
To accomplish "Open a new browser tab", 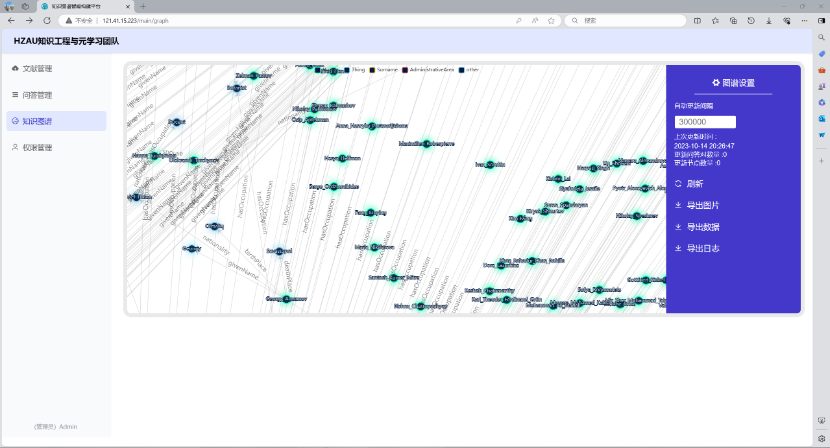I will click(142, 6).
